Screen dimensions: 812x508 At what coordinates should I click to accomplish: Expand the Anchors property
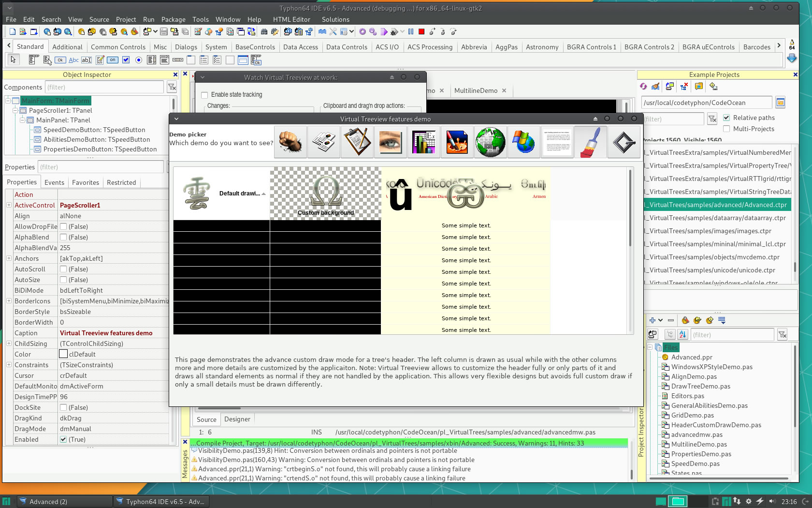coord(9,258)
